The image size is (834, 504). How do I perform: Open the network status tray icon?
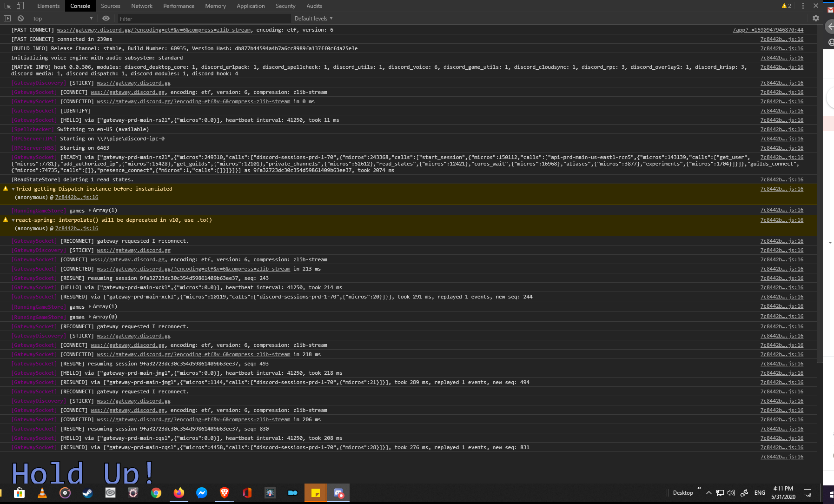pyautogui.click(x=720, y=493)
